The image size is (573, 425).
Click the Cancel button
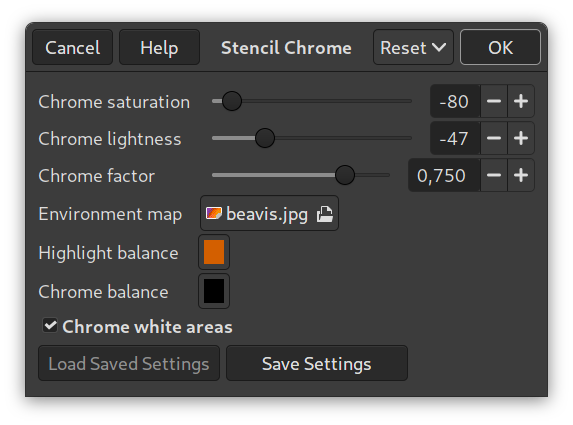point(72,48)
